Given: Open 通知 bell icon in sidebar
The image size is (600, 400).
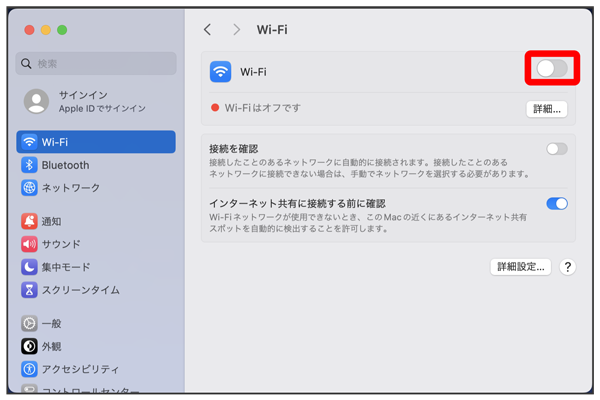Looking at the screenshot, I should pyautogui.click(x=29, y=221).
